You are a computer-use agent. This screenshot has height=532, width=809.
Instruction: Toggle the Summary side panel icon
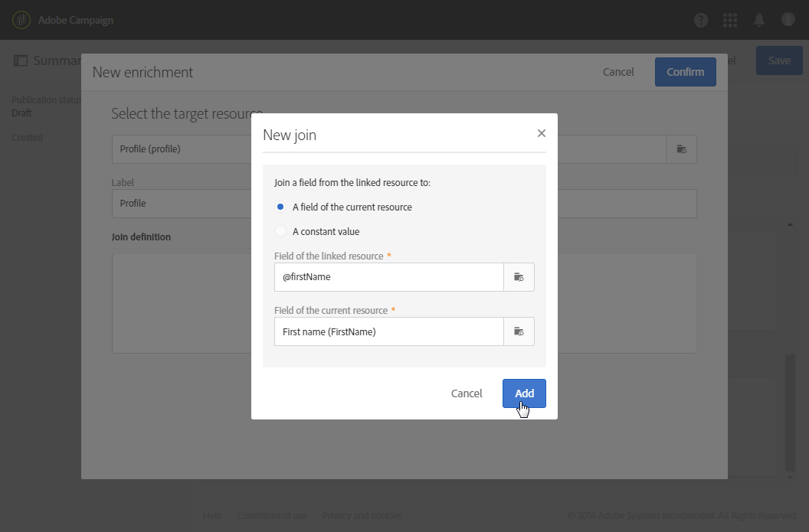21,60
